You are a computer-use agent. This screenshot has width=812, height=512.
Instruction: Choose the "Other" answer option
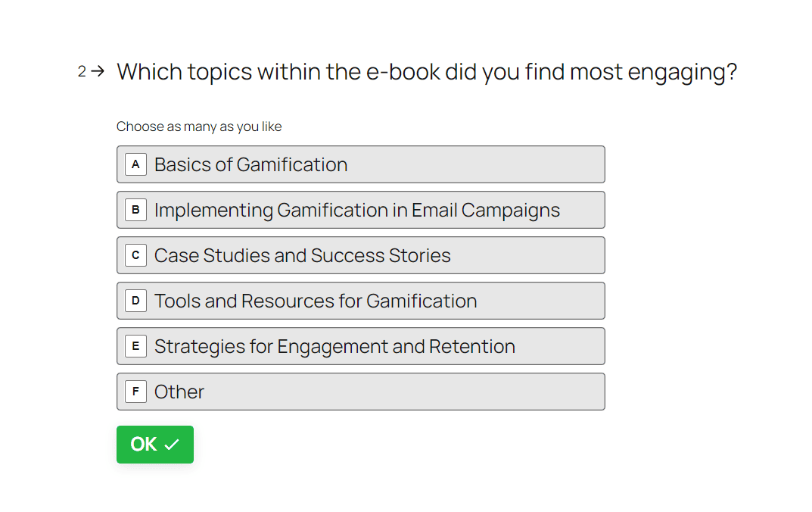pyautogui.click(x=360, y=392)
